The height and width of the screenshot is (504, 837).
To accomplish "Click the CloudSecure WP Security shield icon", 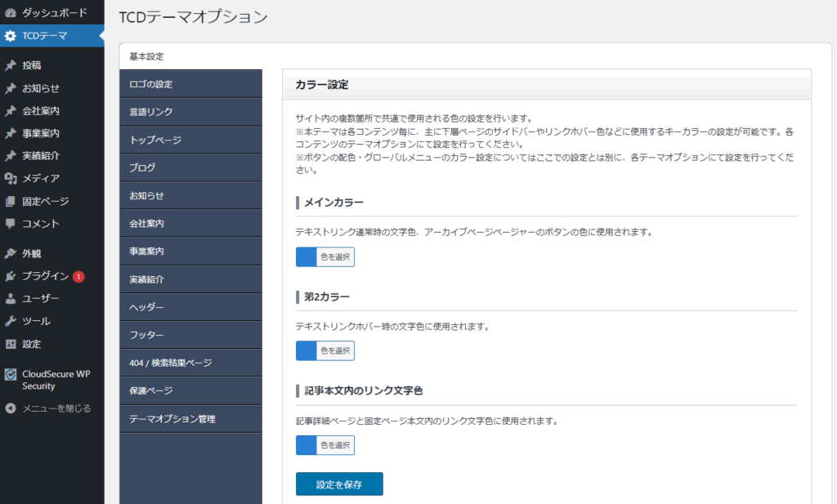I will (x=11, y=375).
